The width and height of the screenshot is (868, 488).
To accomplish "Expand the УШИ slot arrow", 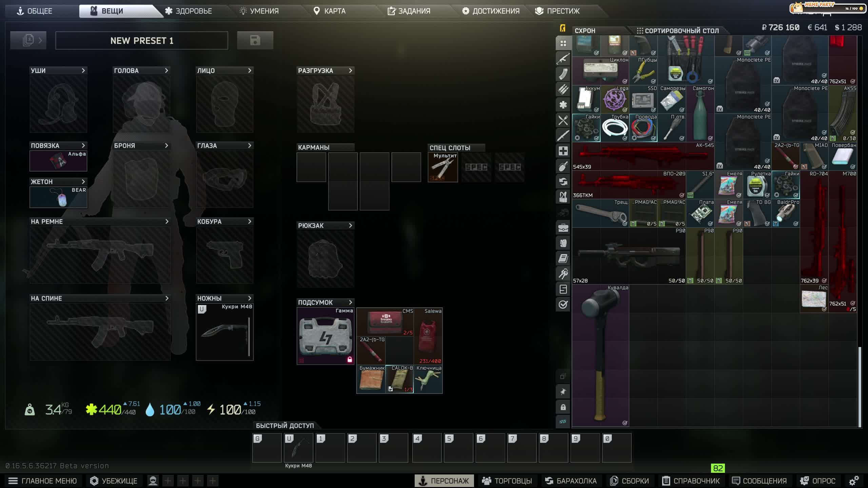I will click(83, 70).
